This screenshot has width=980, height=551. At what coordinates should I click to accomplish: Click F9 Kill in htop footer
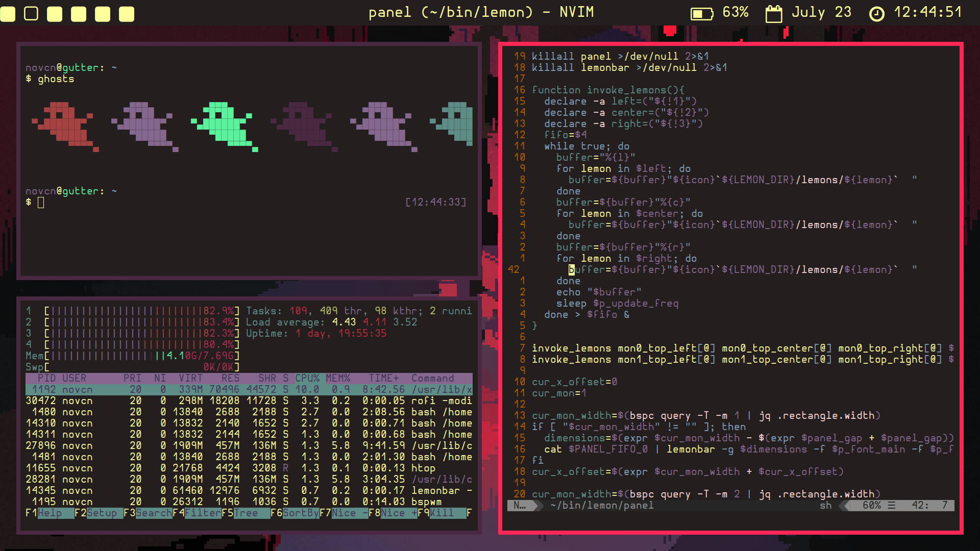[x=442, y=513]
